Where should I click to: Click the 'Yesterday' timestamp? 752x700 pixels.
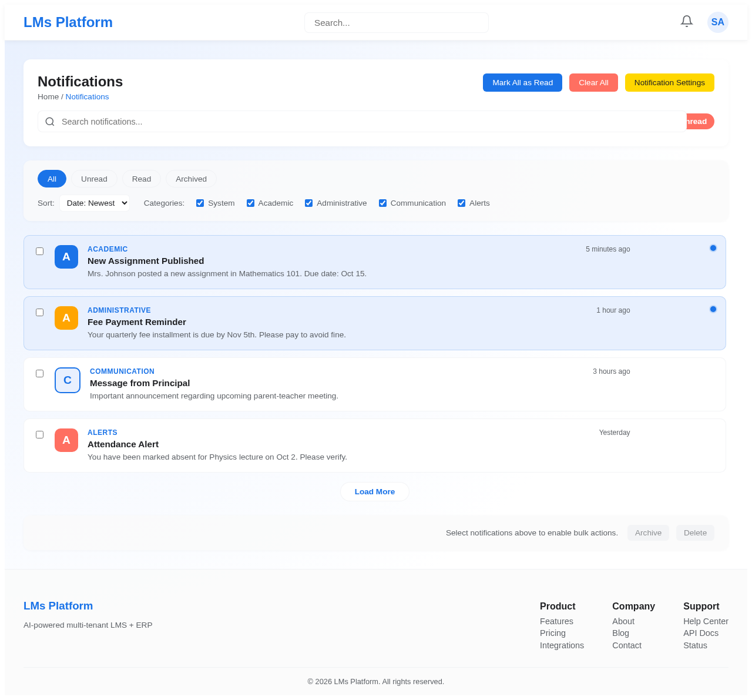pyautogui.click(x=615, y=433)
